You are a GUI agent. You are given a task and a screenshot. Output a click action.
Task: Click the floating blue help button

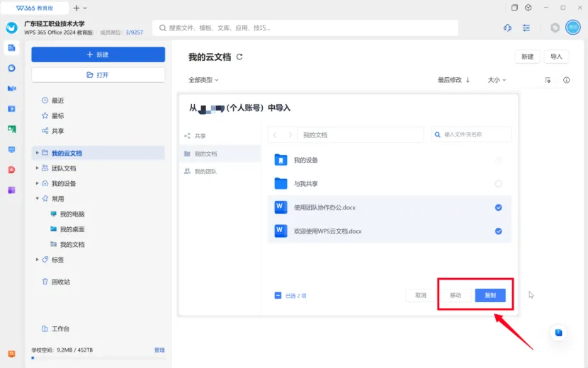(x=559, y=333)
